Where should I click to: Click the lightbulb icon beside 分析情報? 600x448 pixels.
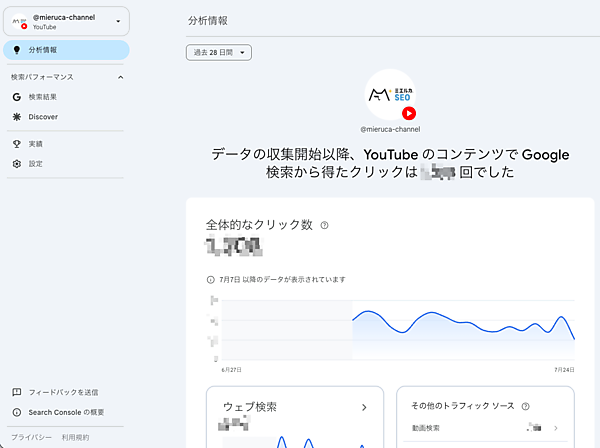click(x=16, y=50)
